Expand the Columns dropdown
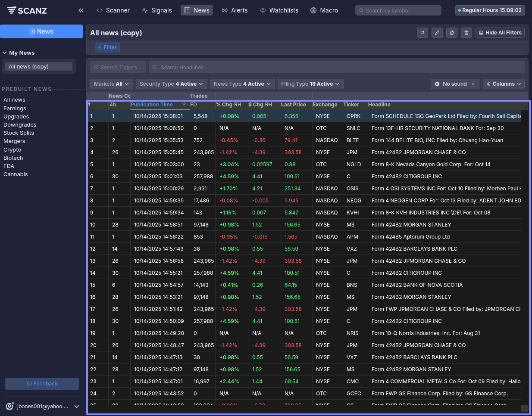532x416 pixels. 504,84
